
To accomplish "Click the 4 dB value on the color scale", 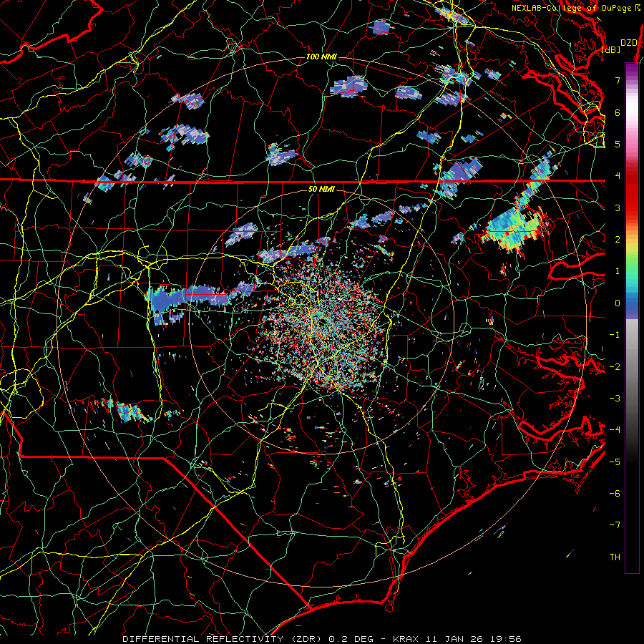I will pos(618,175).
